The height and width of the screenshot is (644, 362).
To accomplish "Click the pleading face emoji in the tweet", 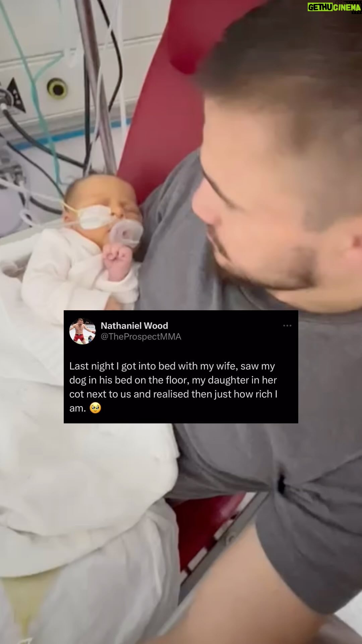I will click(x=96, y=408).
